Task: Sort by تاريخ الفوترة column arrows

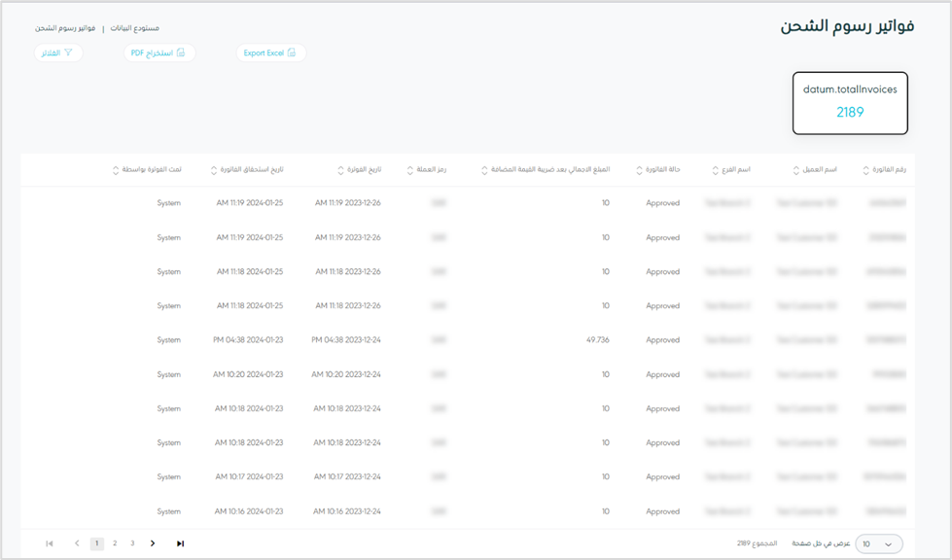Action: (341, 170)
